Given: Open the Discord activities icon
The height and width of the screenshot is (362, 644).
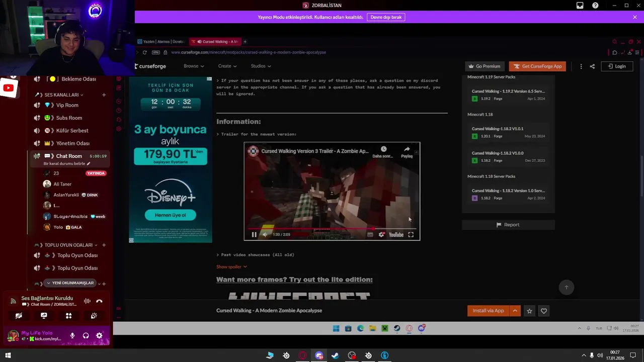Looking at the screenshot, I should (69, 316).
